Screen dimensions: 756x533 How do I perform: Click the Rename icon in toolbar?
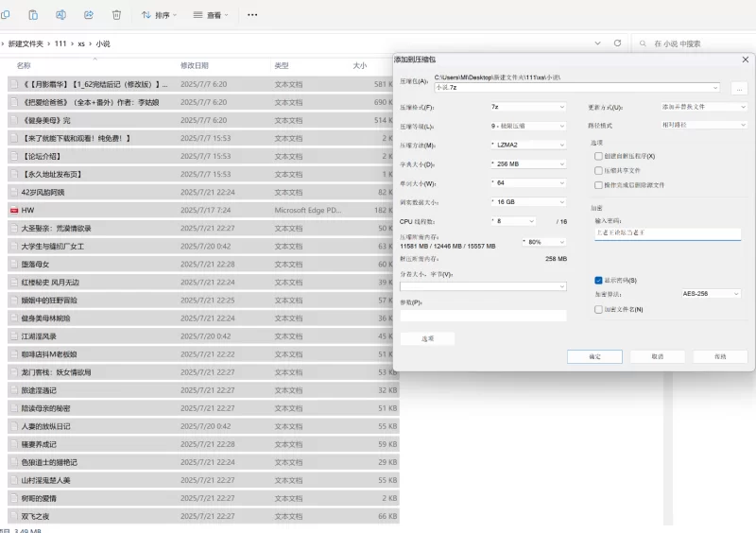[x=60, y=15]
